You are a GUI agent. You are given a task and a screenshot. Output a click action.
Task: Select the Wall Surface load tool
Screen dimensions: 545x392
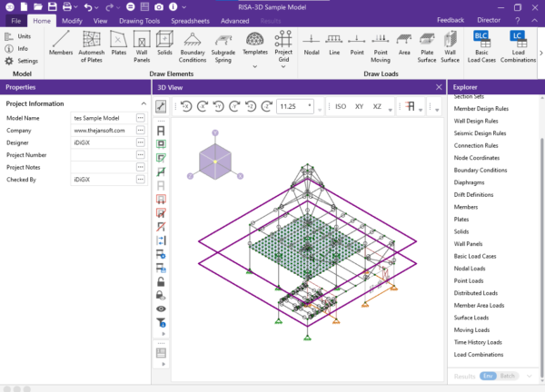tap(451, 47)
